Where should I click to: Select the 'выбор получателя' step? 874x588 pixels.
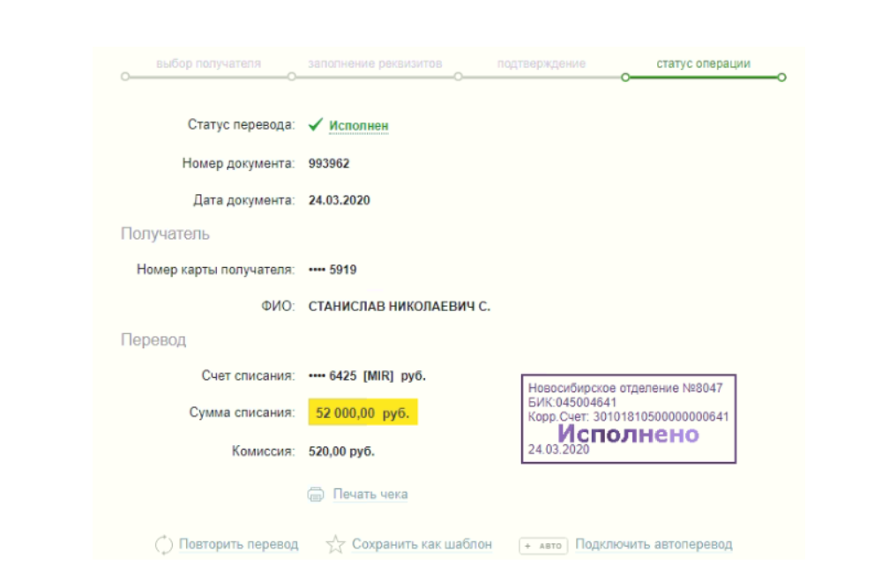pyautogui.click(x=208, y=63)
